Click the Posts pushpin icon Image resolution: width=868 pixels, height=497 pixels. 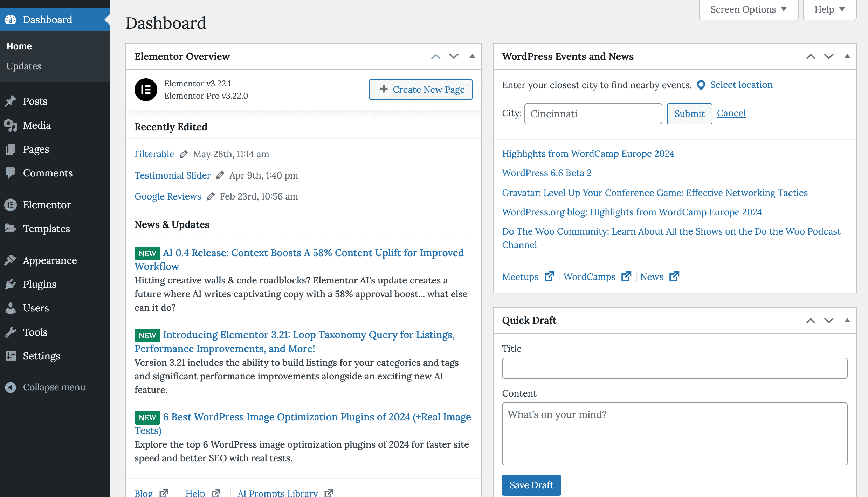point(11,101)
